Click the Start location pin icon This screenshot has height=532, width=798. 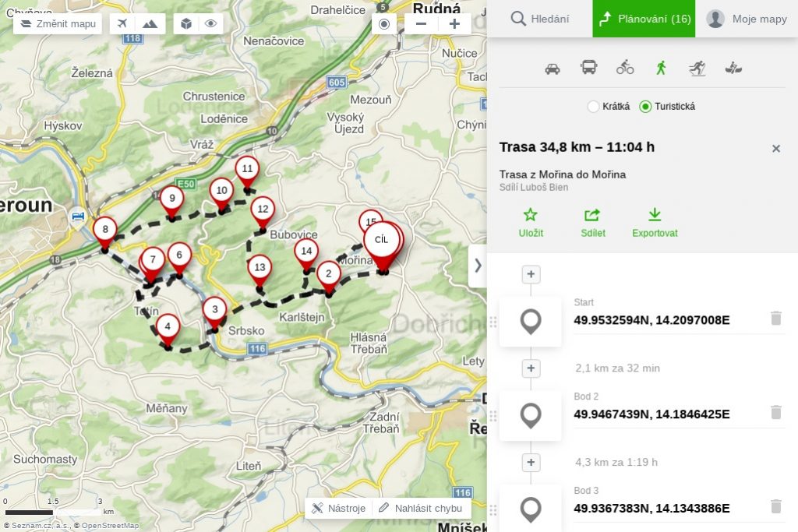(531, 322)
